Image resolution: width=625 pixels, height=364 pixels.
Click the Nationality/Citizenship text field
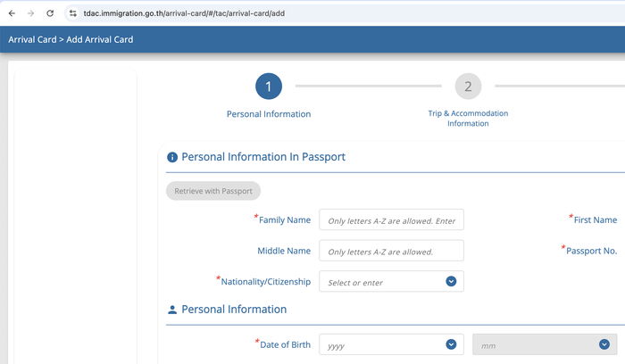click(381, 282)
